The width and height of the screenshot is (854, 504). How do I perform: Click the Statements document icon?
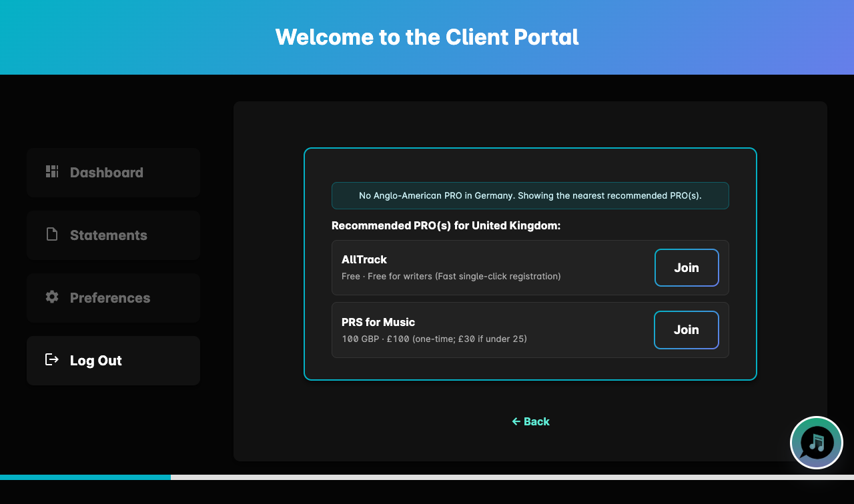coord(52,234)
